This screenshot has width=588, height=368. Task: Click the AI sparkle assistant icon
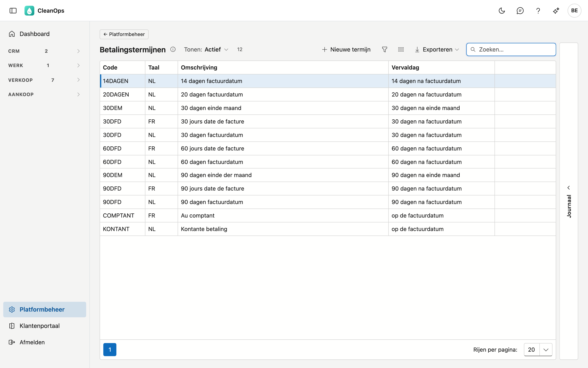556,10
